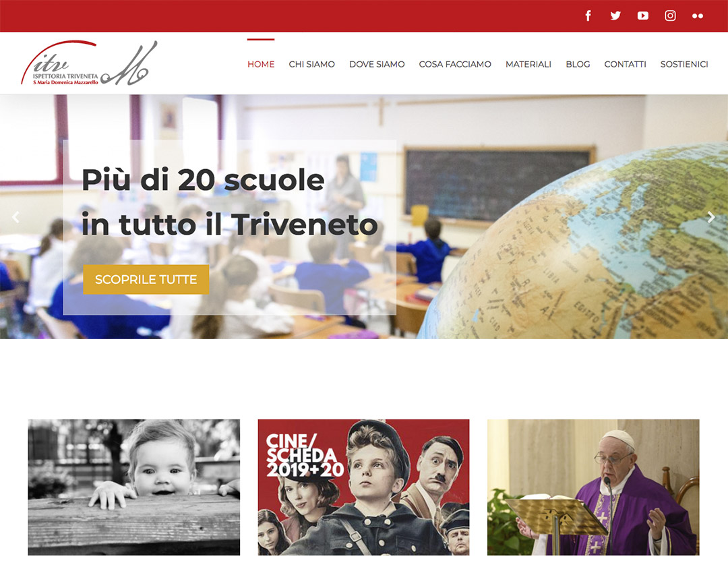The image size is (728, 565).
Task: Open the MATERIALI menu
Action: point(528,64)
